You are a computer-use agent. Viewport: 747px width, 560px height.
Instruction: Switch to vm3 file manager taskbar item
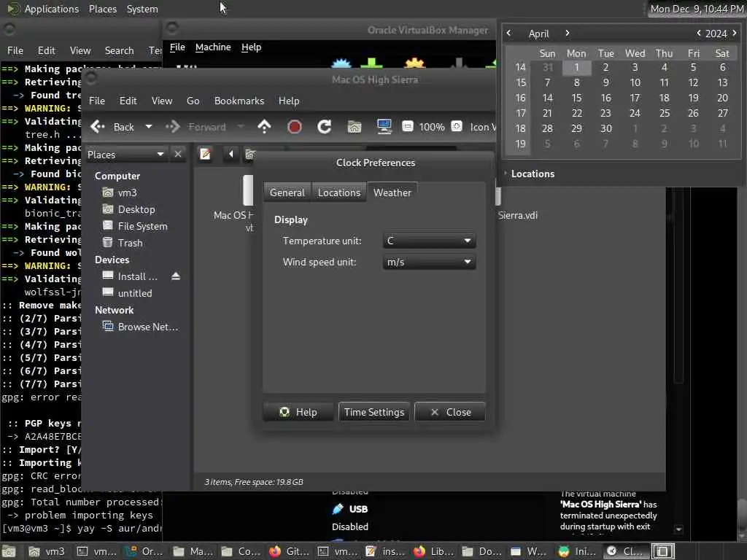coord(46,551)
